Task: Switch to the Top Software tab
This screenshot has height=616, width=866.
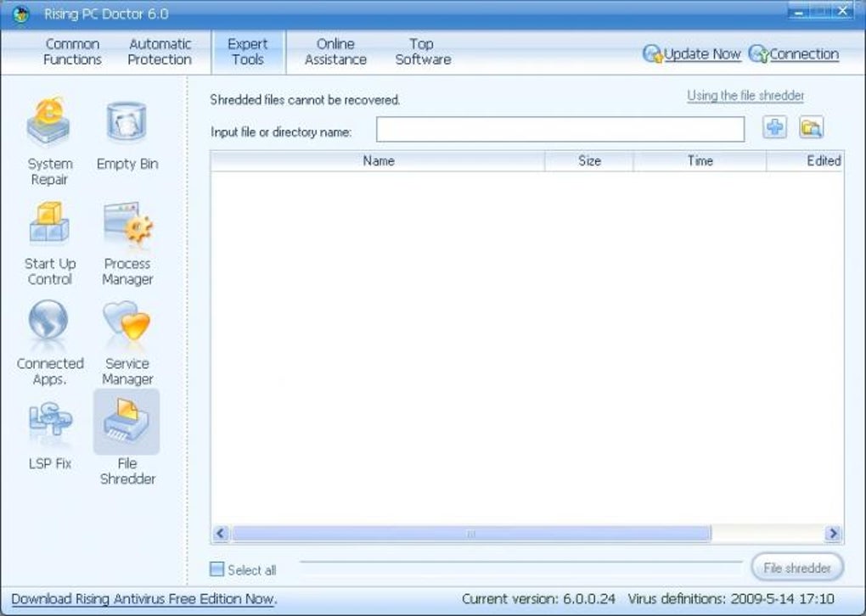Action: (422, 52)
